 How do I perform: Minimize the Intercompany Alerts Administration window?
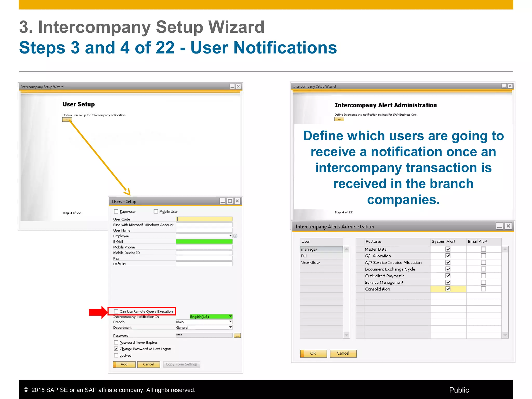tap(499, 226)
